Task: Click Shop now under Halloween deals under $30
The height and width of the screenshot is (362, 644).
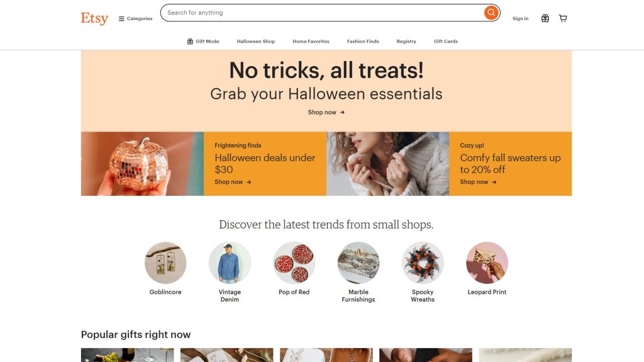Action: point(233,182)
